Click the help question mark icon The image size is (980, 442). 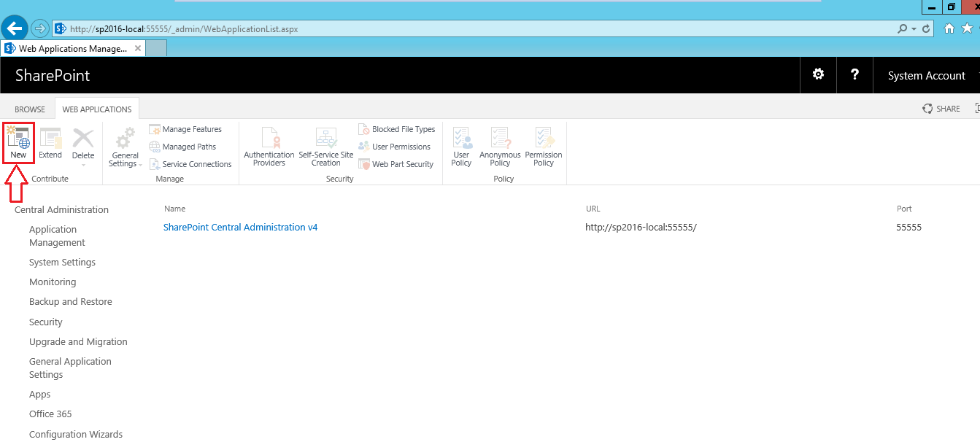[x=854, y=74]
